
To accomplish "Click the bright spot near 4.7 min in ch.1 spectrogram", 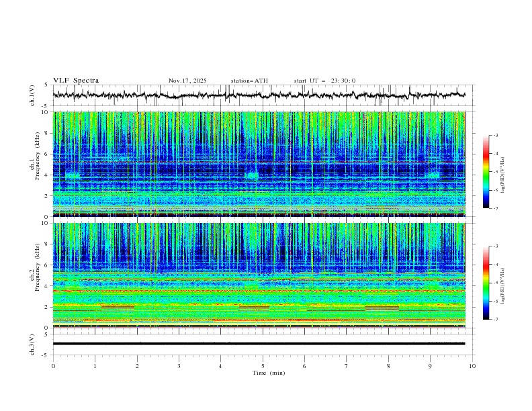I will coord(251,176).
